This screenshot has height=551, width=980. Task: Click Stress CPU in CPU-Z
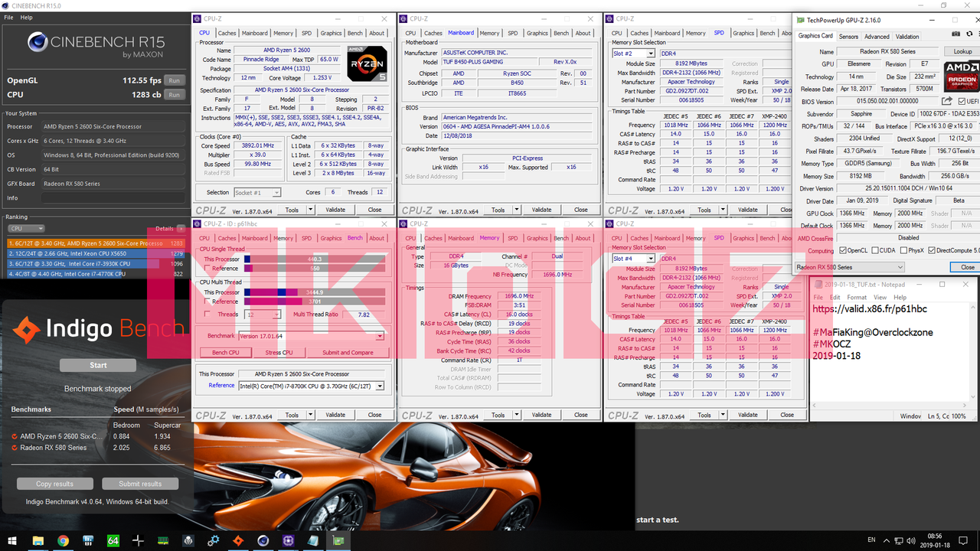[x=279, y=353]
